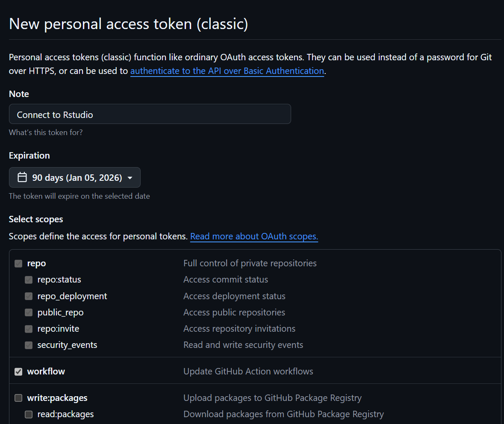Toggle the public_repo checkbox
The height and width of the screenshot is (424, 504).
click(x=29, y=312)
